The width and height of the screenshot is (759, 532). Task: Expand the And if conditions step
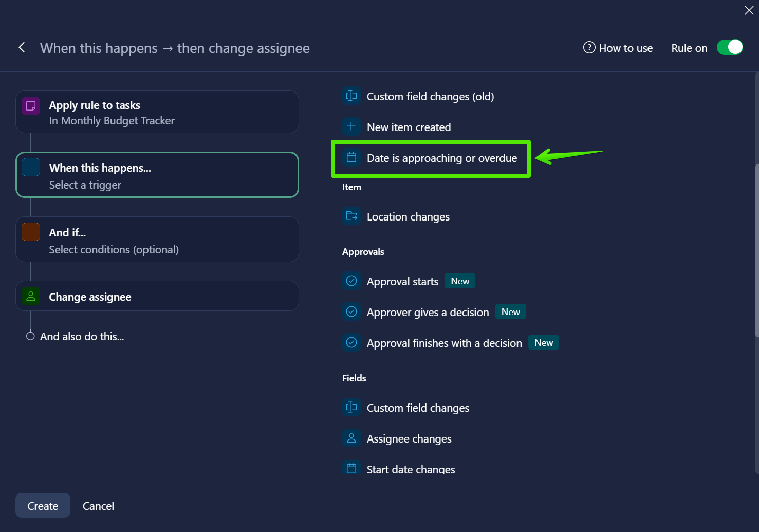click(x=157, y=240)
